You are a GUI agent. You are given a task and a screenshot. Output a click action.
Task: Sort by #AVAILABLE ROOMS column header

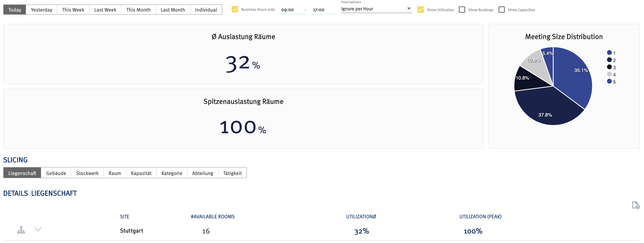(x=213, y=216)
